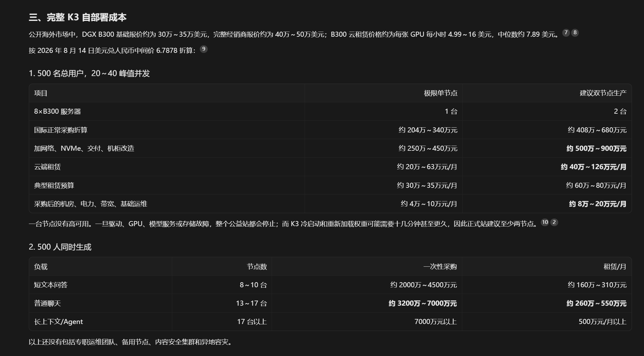Click the cell "约 20万～63万元/月"

[427, 167]
